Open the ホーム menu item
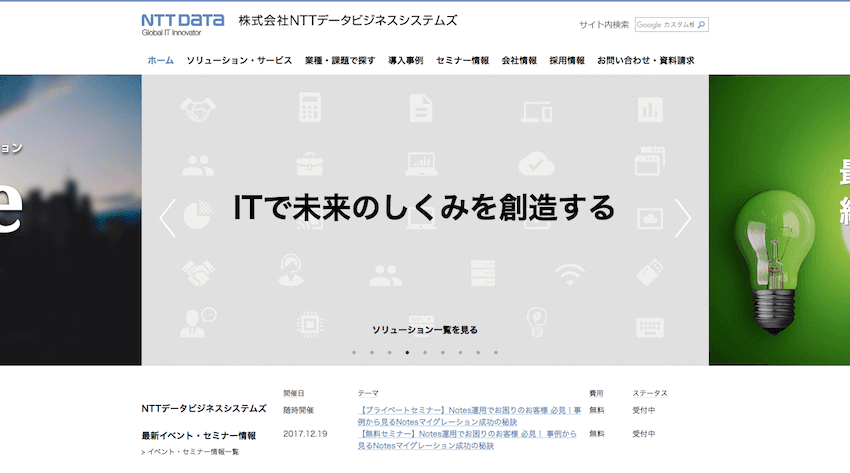This screenshot has width=850, height=473. tap(160, 60)
